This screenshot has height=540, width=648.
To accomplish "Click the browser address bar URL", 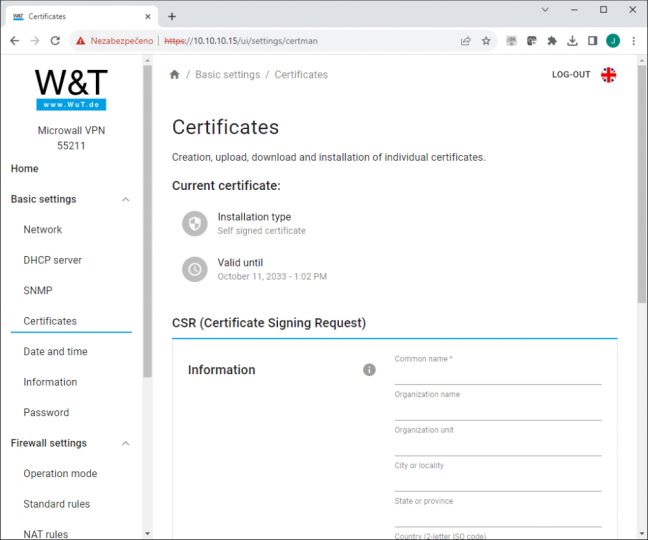I will 241,41.
